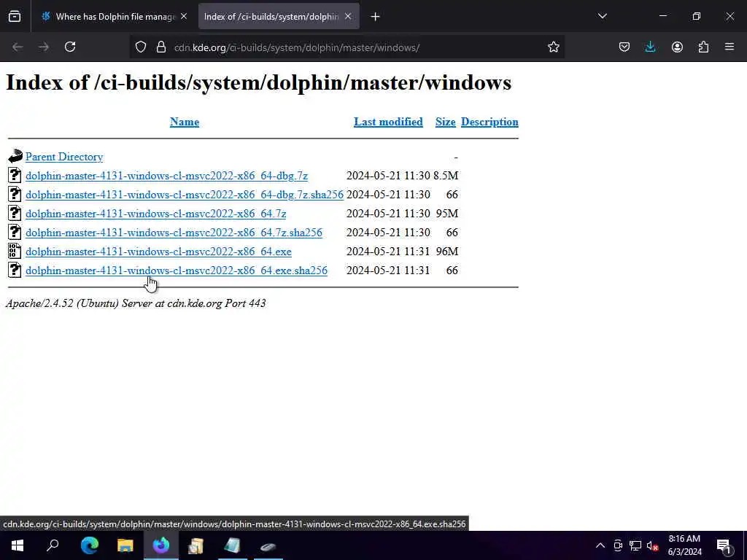Close the 'Where has Dolphin file manage' tab
The width and height of the screenshot is (747, 560).
point(184,17)
